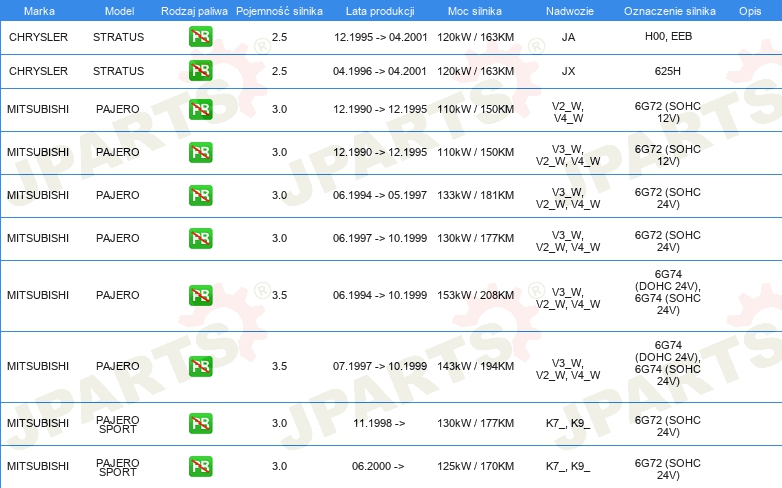Click the production date 06.2000 ->
The height and width of the screenshot is (488, 782).
click(378, 466)
